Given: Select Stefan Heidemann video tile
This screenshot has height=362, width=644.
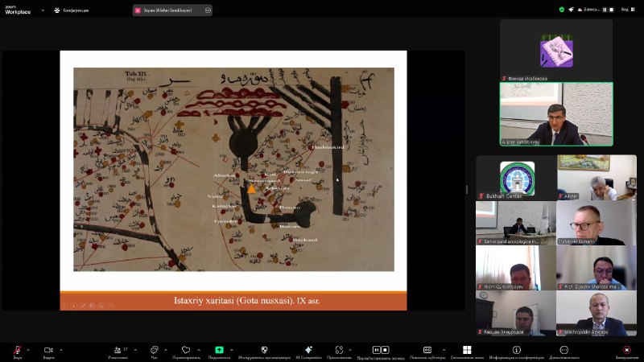Looking at the screenshot, I should pos(597,223).
